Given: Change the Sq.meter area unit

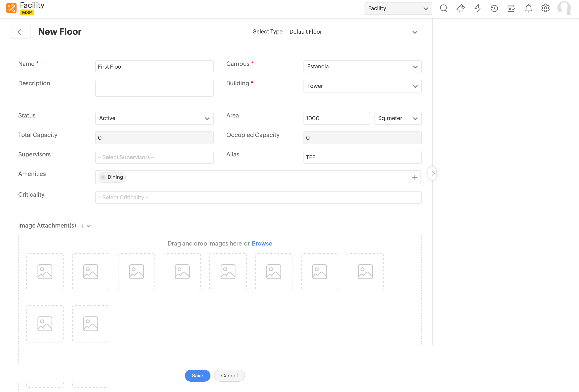Looking at the screenshot, I should pos(398,118).
